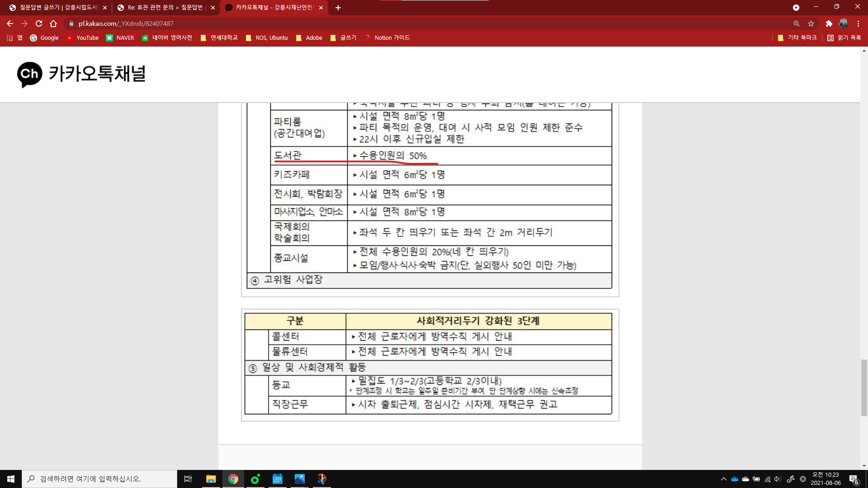The height and width of the screenshot is (488, 868).
Task: Open the Chrome profile avatar
Action: (x=844, y=23)
